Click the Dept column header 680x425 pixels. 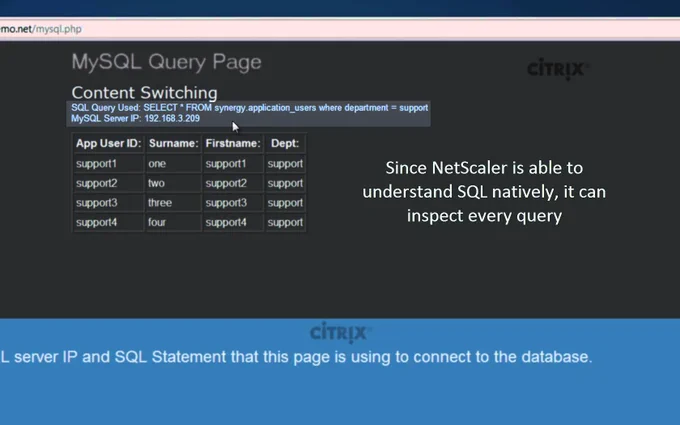click(285, 144)
